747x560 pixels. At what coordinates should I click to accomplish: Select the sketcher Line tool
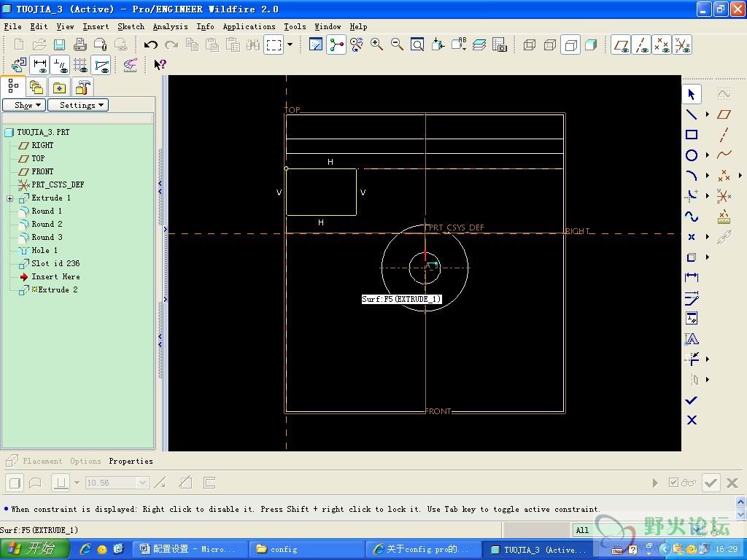tap(692, 114)
